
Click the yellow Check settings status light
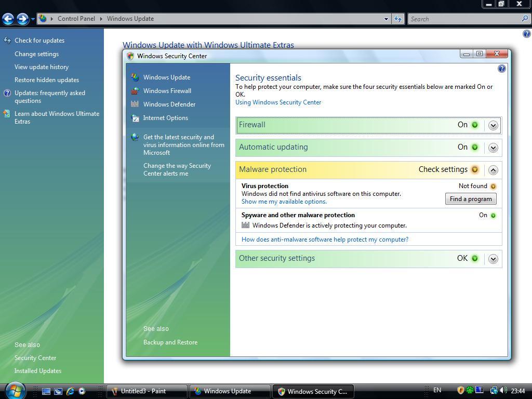point(475,170)
